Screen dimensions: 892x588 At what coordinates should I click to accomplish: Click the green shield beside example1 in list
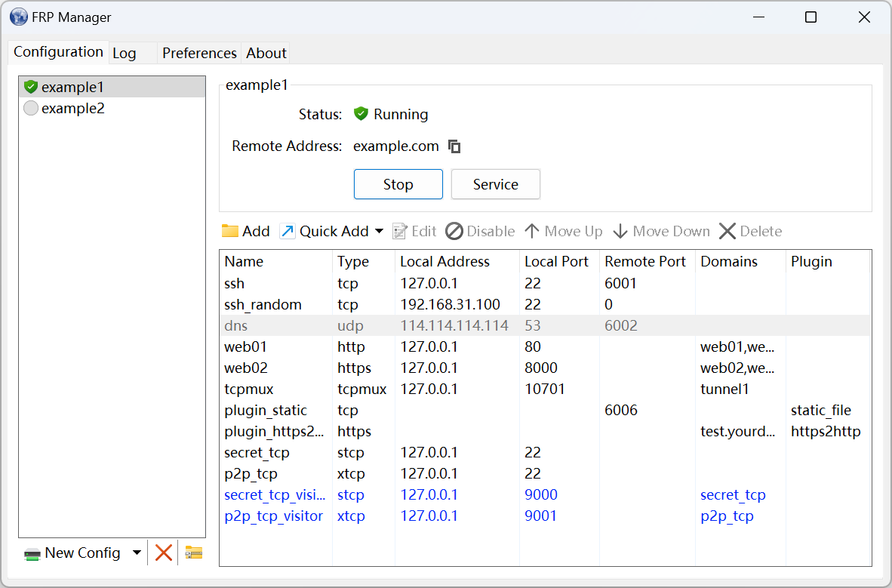tap(31, 87)
